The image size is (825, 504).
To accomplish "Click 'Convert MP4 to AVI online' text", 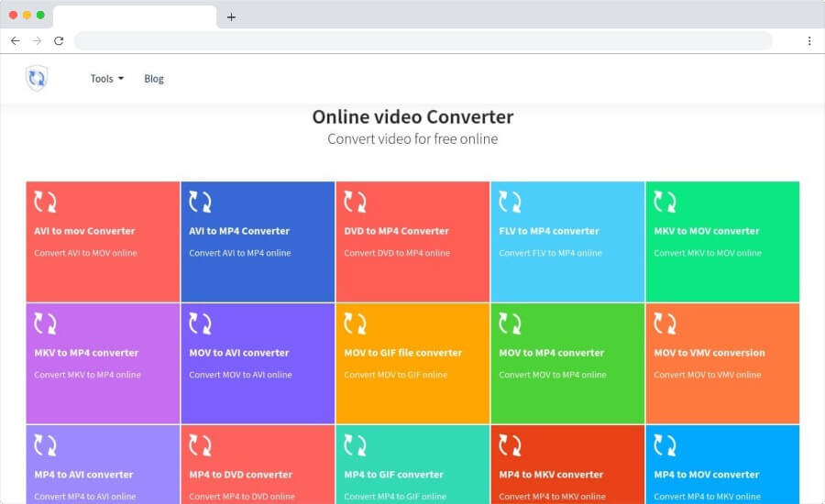I will (x=85, y=497).
